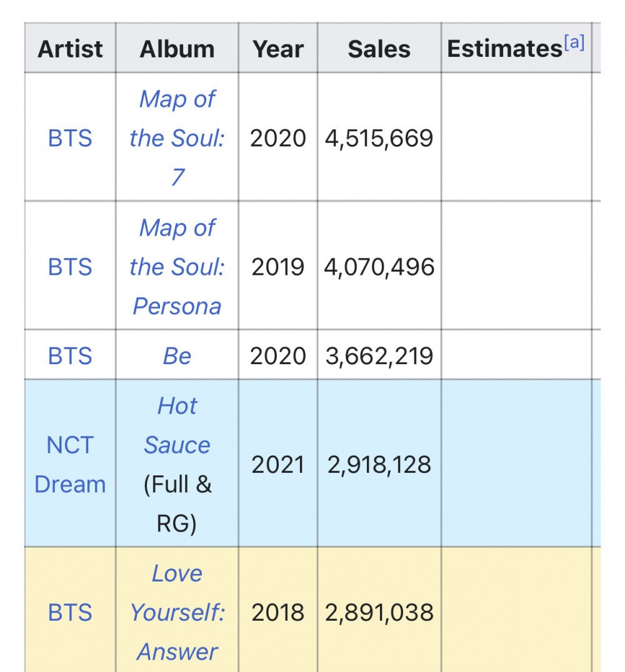The image size is (625, 672).
Task: Open BTS link in the Be row
Action: (x=70, y=356)
